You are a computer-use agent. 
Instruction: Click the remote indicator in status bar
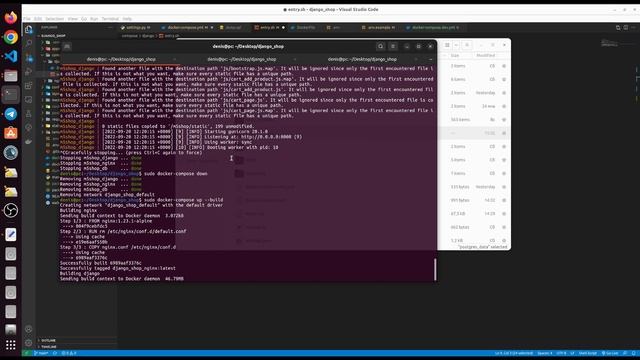(27, 353)
